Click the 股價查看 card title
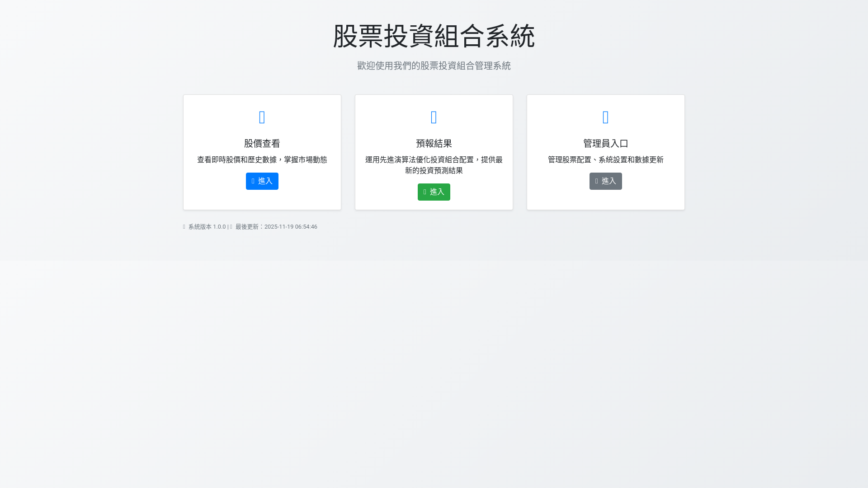Image resolution: width=868 pixels, height=488 pixels. coord(262,144)
